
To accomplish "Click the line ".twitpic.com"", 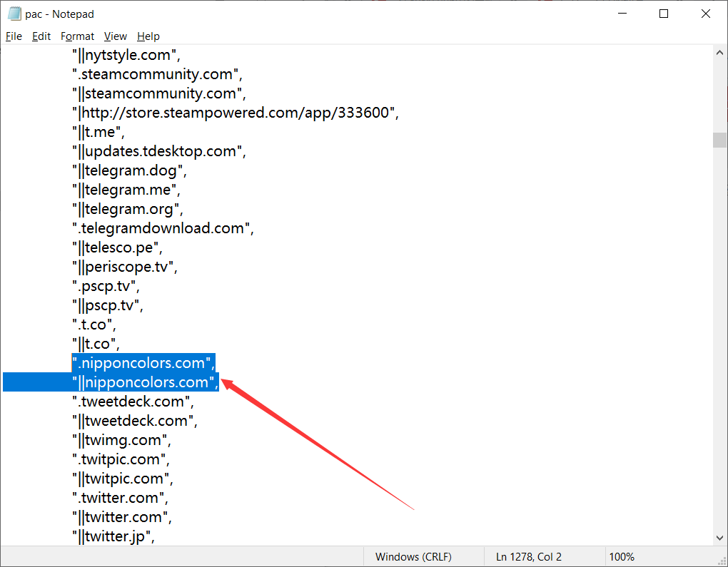I will click(121, 459).
